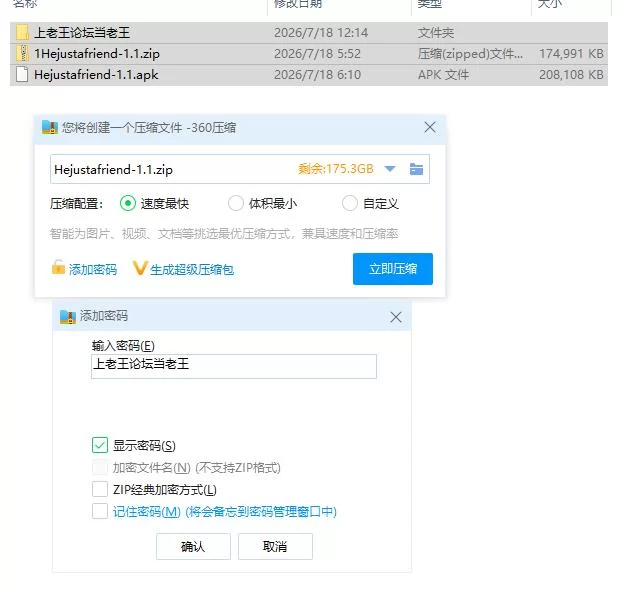Select 自定义 compression option
Image resolution: width=618 pixels, height=594 pixels.
(x=350, y=203)
